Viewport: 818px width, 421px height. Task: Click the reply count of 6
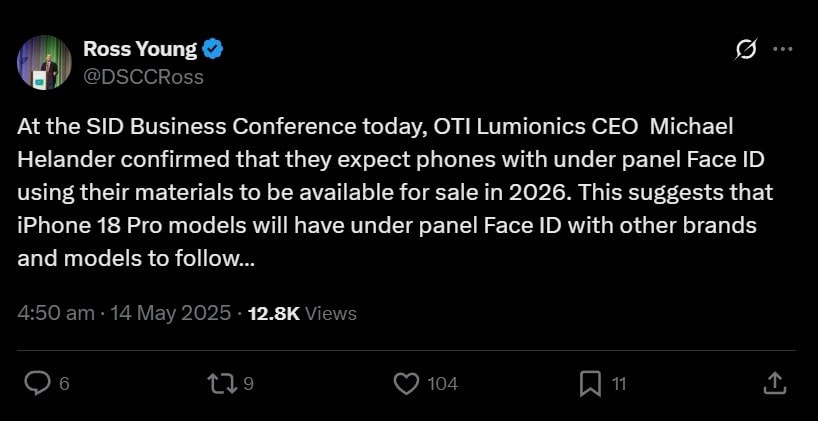tap(64, 384)
